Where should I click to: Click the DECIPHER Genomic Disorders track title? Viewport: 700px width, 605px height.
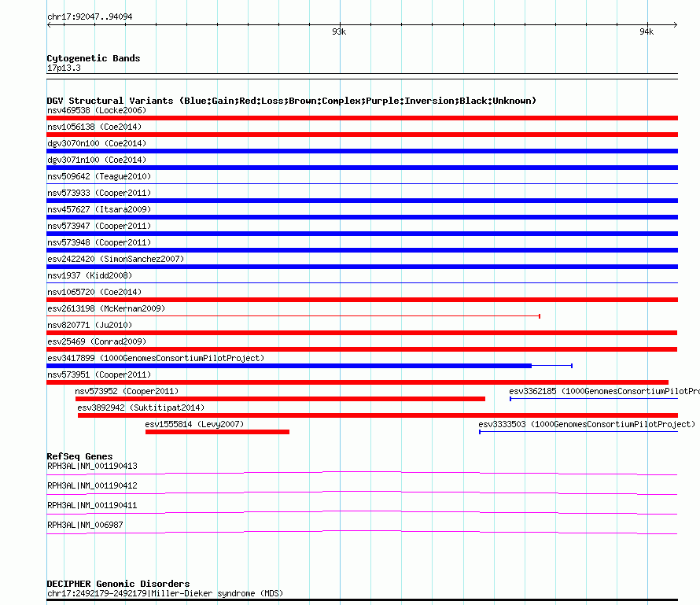[x=118, y=584]
